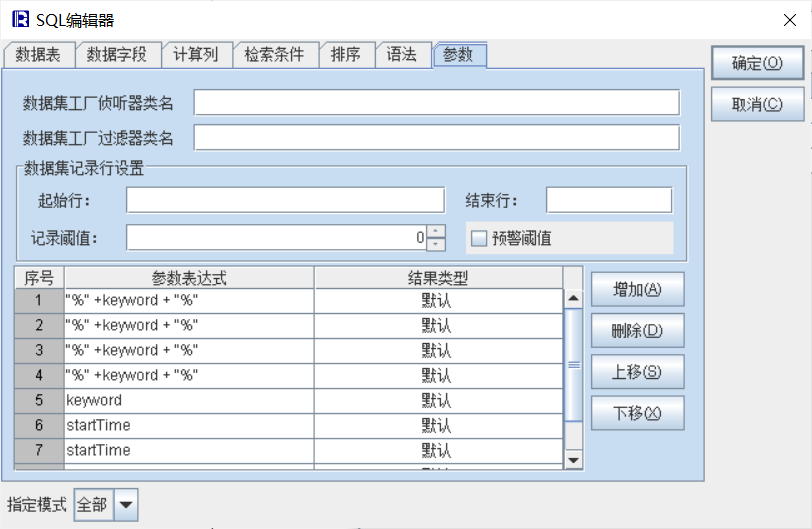Click the 删除(D) button

(x=637, y=331)
